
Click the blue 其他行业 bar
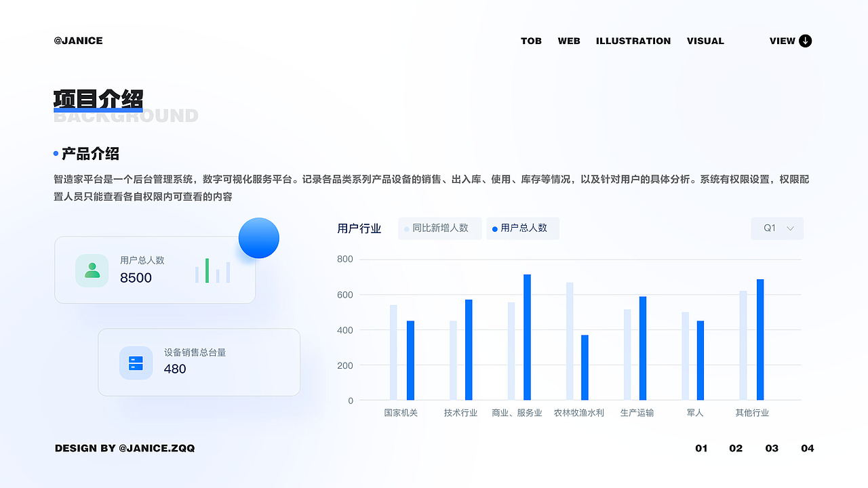click(760, 340)
